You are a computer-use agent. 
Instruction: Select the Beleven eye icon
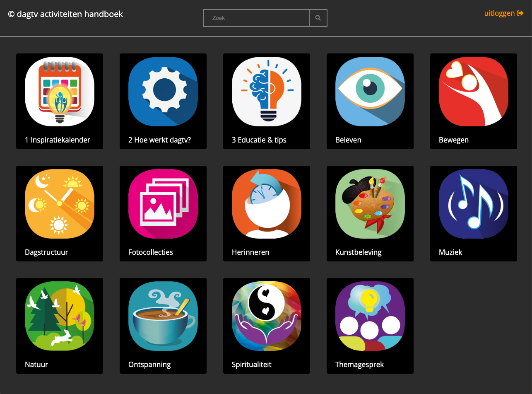tap(370, 92)
